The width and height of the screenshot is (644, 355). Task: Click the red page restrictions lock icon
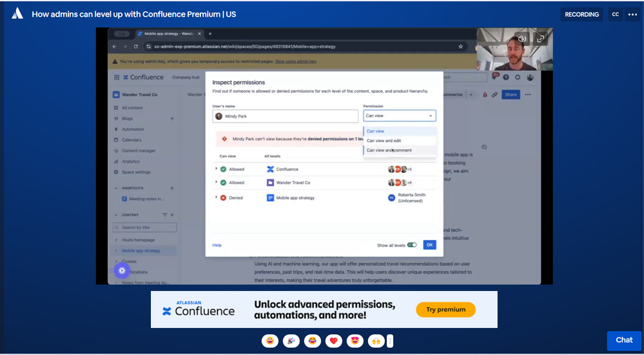coord(485,95)
